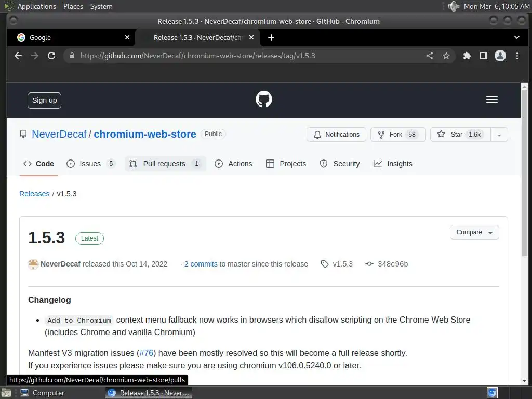Click the Latest release badge
Screen dimensions: 532x399
(89, 238)
